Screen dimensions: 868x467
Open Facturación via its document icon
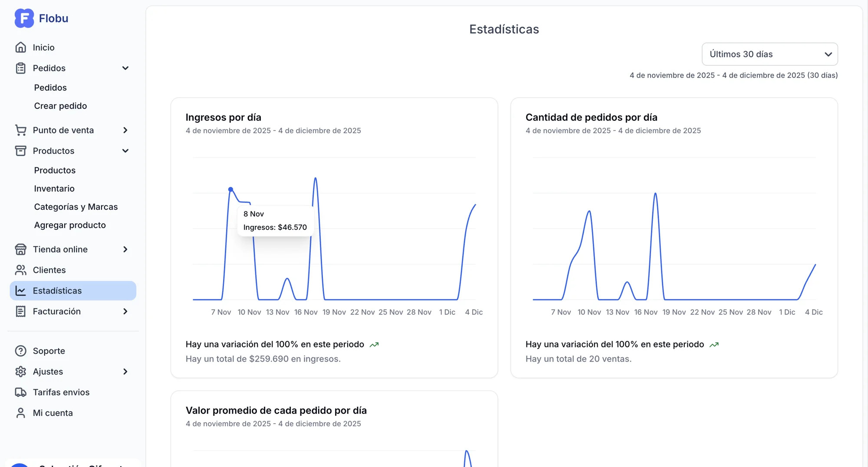tap(20, 311)
